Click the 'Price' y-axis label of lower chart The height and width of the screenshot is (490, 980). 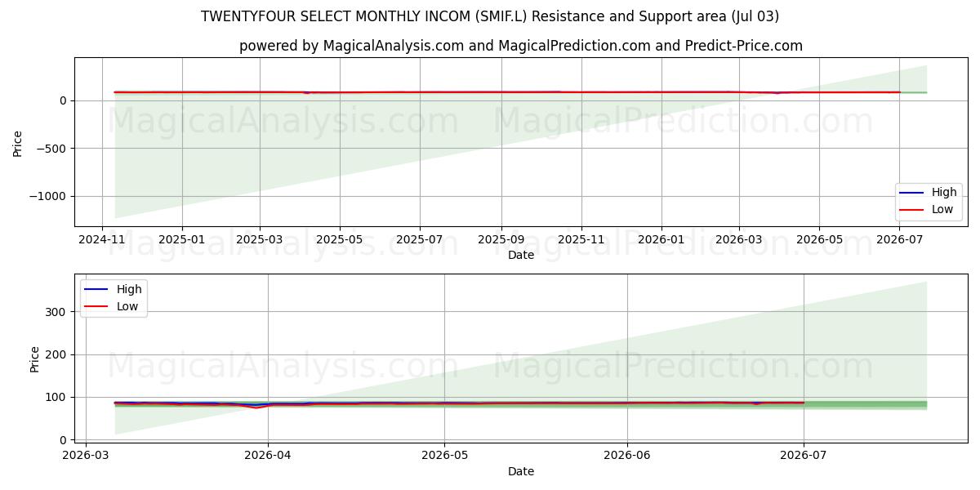tap(34, 359)
